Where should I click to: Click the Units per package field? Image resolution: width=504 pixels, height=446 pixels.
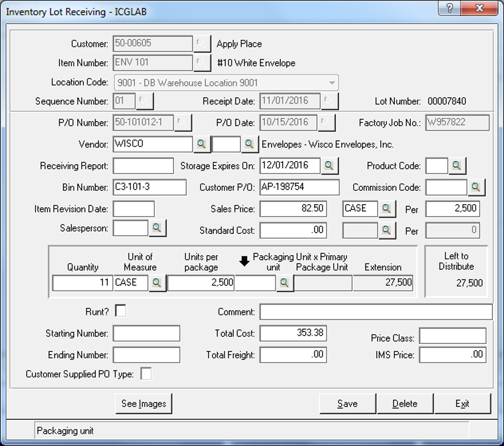coord(201,283)
